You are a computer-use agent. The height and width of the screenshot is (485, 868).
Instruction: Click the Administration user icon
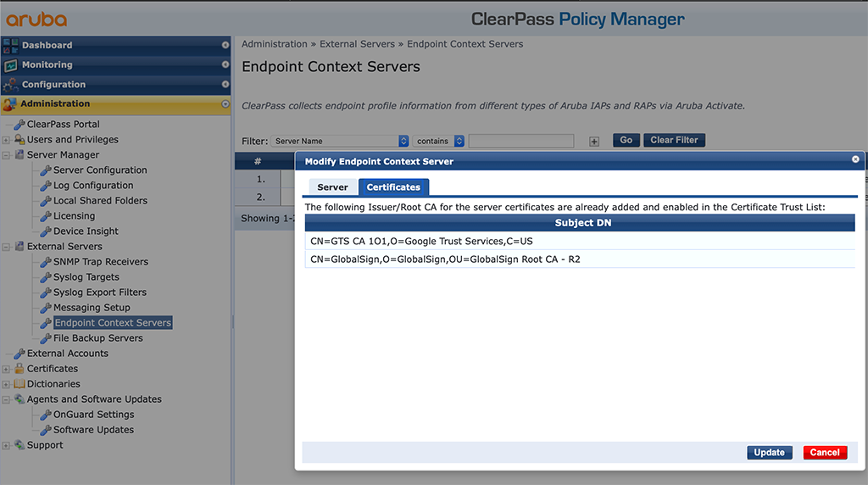click(x=9, y=104)
